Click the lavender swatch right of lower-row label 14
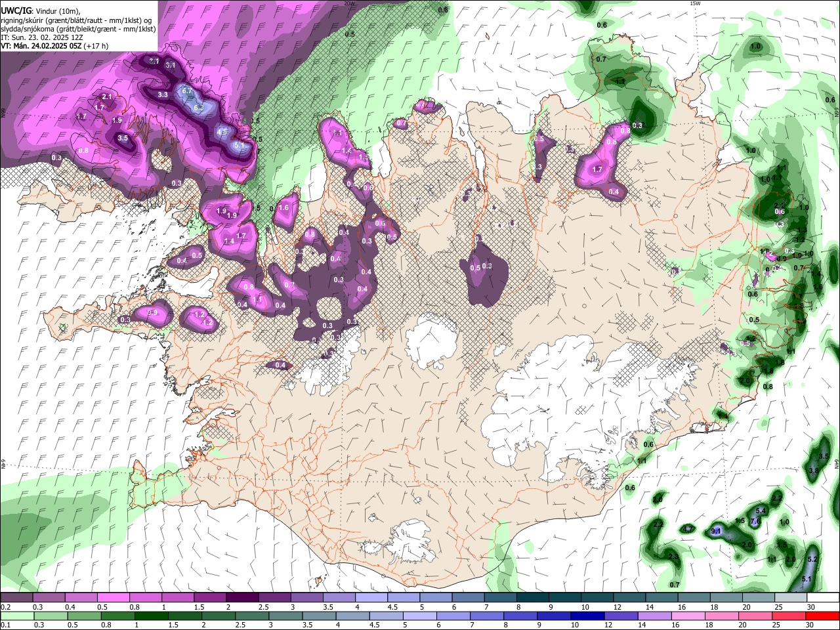This screenshot has height=630, width=840. 654,616
